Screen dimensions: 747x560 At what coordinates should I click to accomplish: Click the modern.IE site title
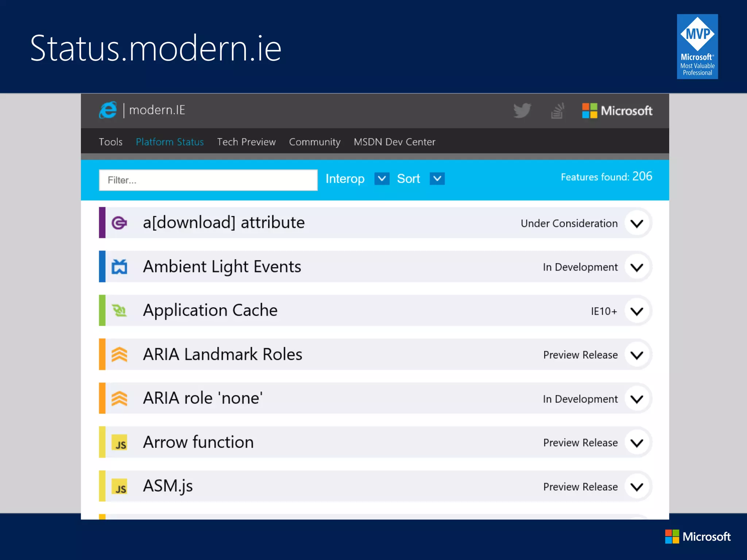(x=157, y=110)
